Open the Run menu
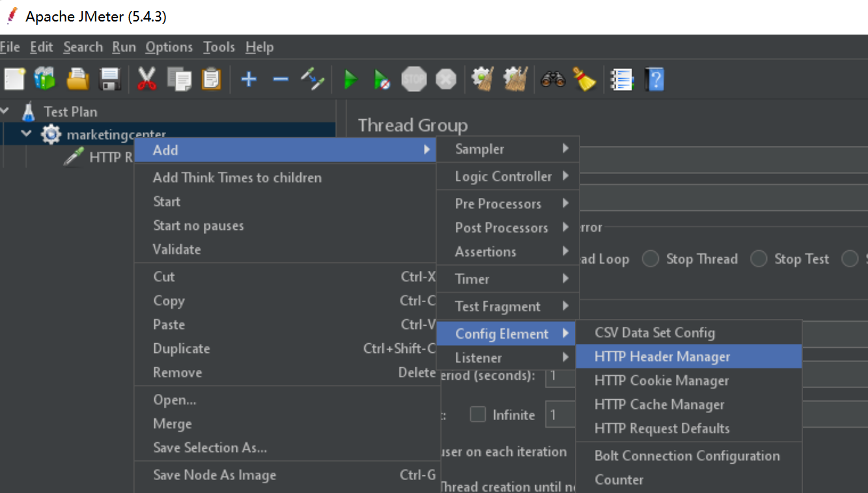868x493 pixels. point(124,47)
